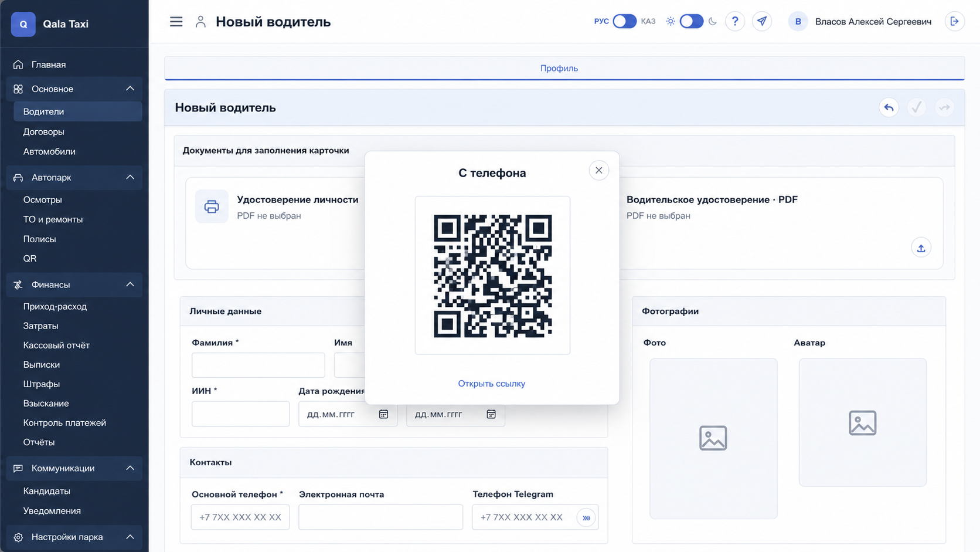The image size is (980, 552).
Task: Click the Настройки парка gear icon
Action: click(18, 537)
